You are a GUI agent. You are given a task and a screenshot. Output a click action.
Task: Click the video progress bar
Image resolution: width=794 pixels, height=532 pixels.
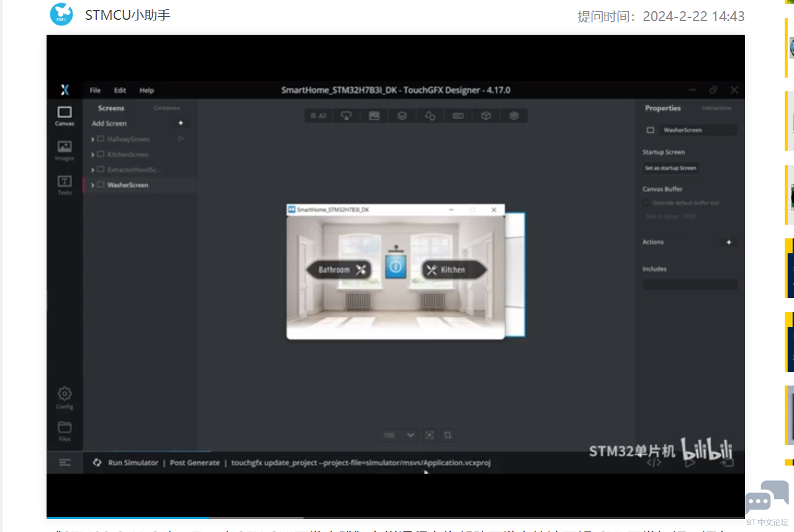click(395, 517)
